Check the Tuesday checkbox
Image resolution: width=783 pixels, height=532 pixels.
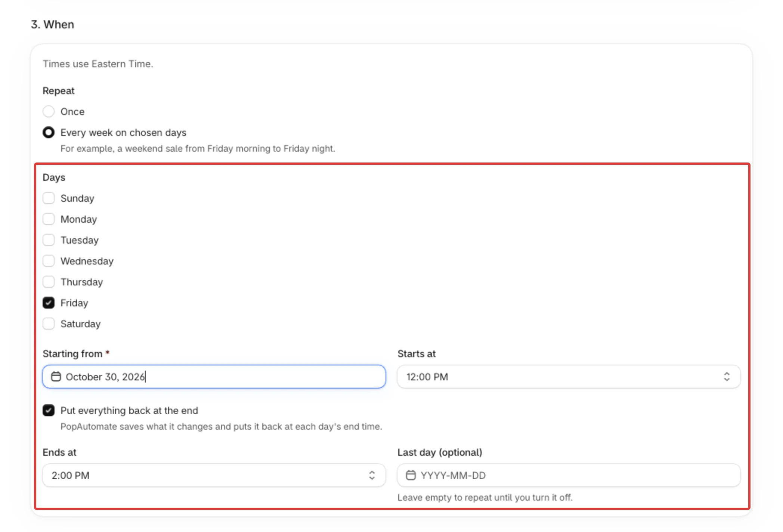(49, 240)
